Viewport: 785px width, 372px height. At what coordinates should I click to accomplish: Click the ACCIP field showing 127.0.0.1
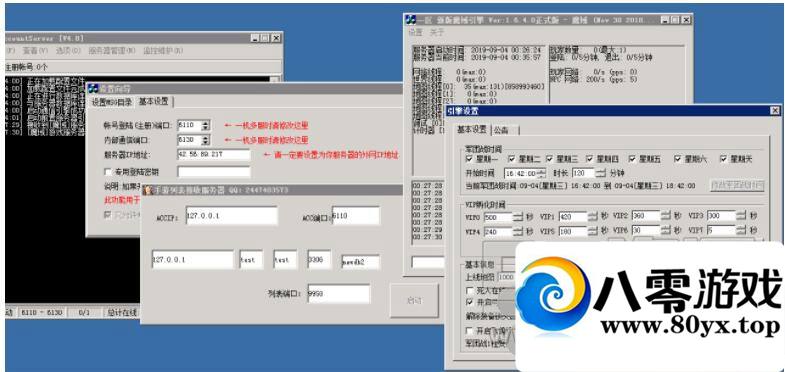click(231, 215)
